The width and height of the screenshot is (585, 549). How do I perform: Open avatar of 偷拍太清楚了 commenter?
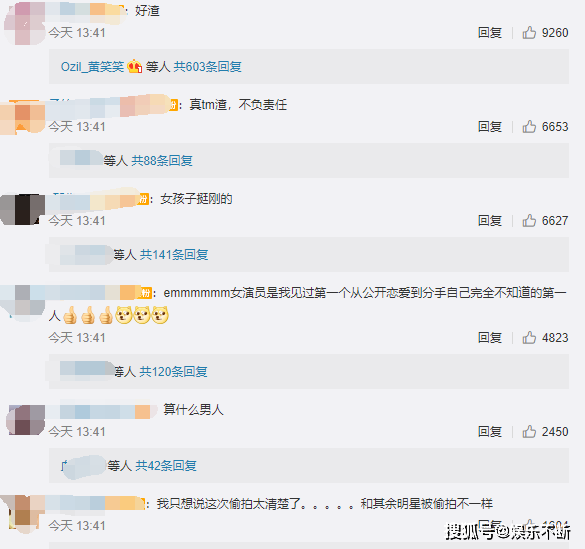(x=23, y=514)
